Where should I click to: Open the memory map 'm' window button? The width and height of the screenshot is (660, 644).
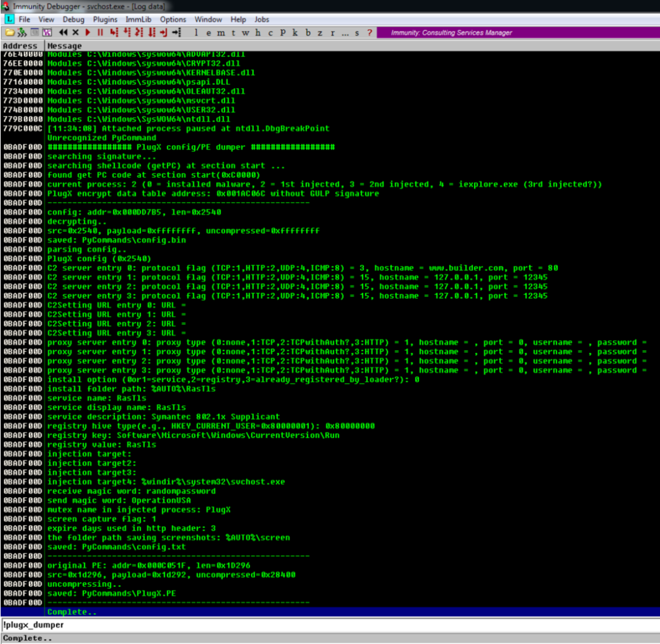[220, 33]
